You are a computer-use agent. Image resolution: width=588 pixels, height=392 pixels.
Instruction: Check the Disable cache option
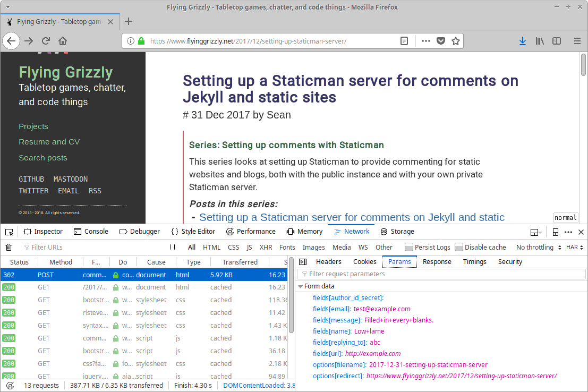(x=459, y=248)
